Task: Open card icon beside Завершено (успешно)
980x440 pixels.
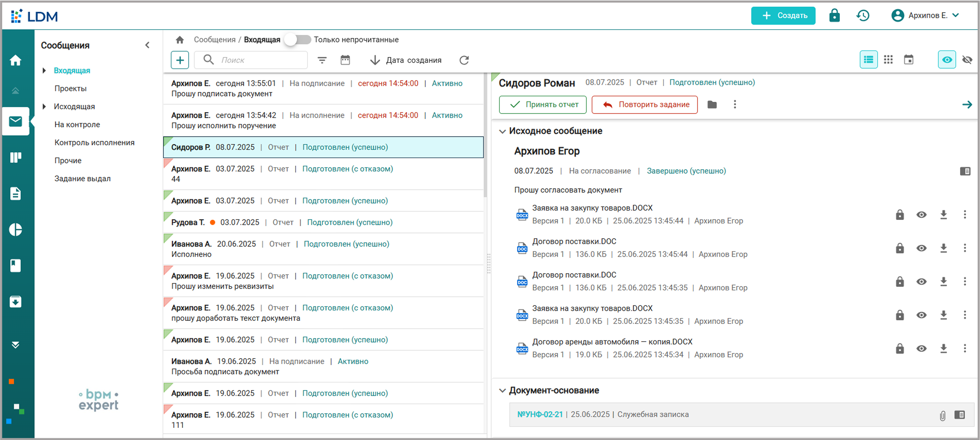Action: (965, 171)
